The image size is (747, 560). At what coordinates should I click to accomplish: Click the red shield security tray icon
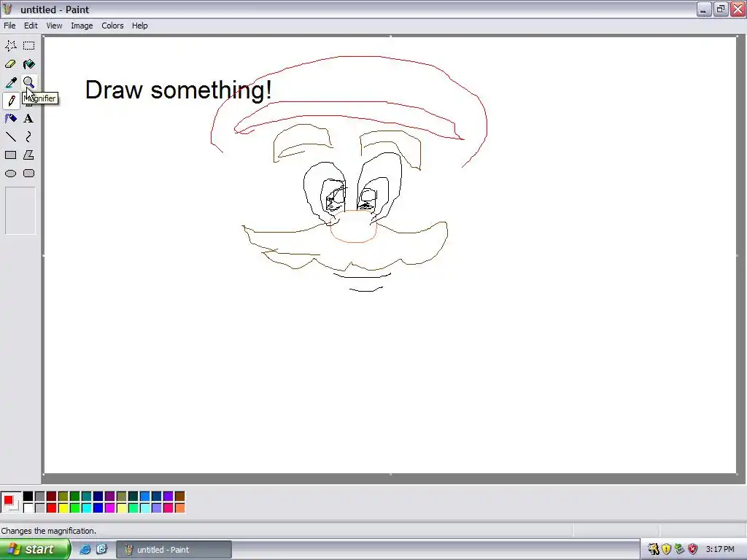[x=693, y=550]
